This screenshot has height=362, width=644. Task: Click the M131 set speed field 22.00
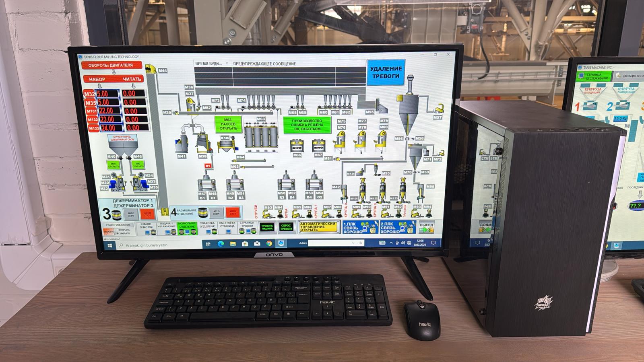109,111
